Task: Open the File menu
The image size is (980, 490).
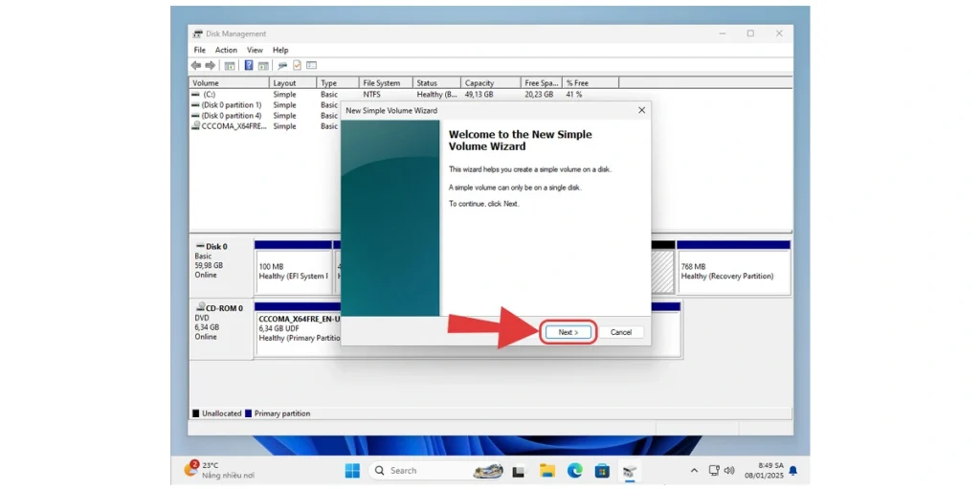Action: [200, 50]
